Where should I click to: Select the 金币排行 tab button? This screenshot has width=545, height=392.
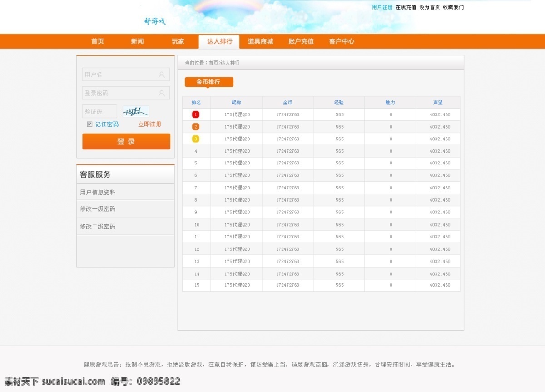209,82
